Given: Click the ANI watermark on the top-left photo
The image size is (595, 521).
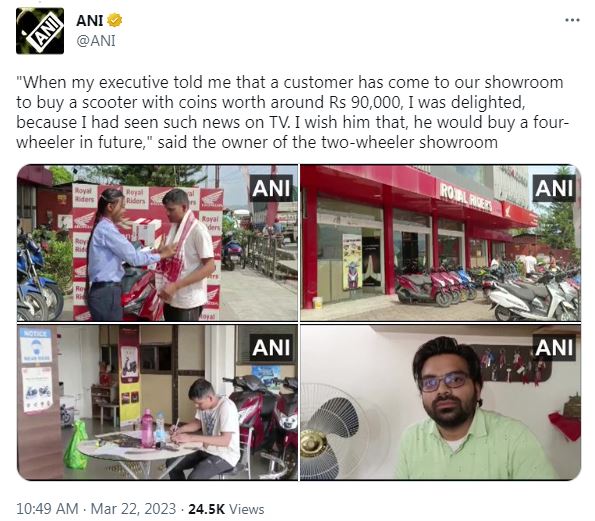Looking at the screenshot, I should click(x=271, y=188).
